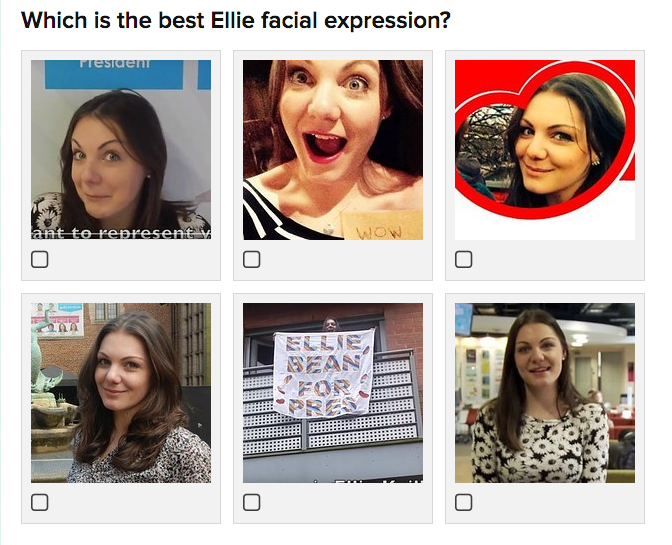
Task: Click the blue President banner in the first photo
Action: [x=114, y=74]
